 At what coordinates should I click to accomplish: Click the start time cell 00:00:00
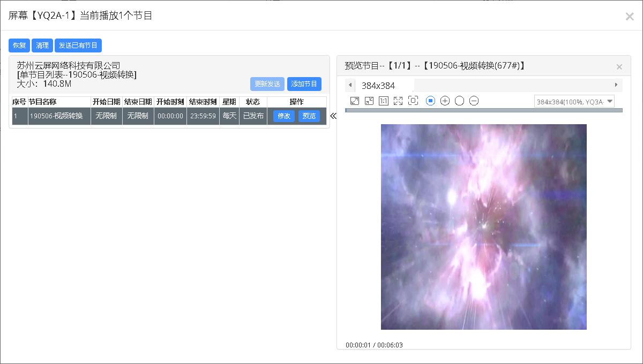170,116
